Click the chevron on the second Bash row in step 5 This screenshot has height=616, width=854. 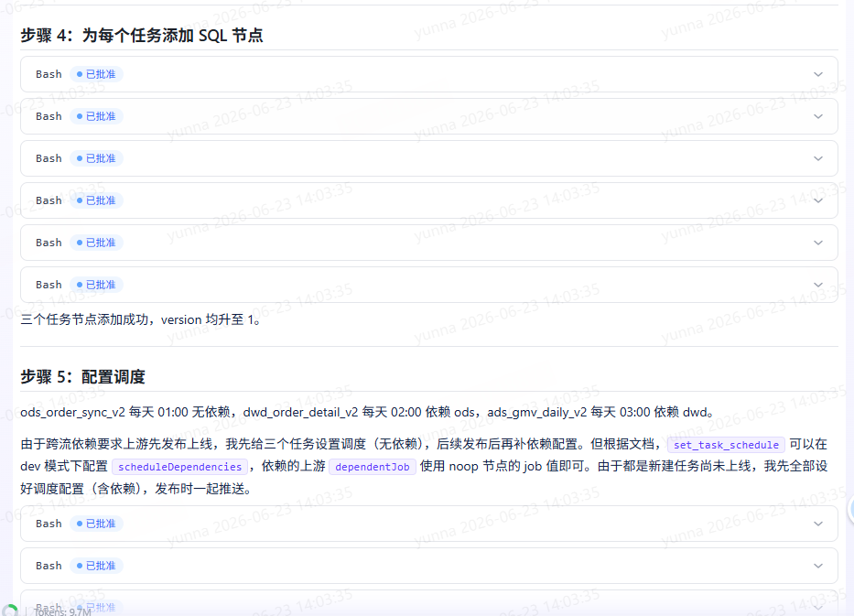click(818, 566)
